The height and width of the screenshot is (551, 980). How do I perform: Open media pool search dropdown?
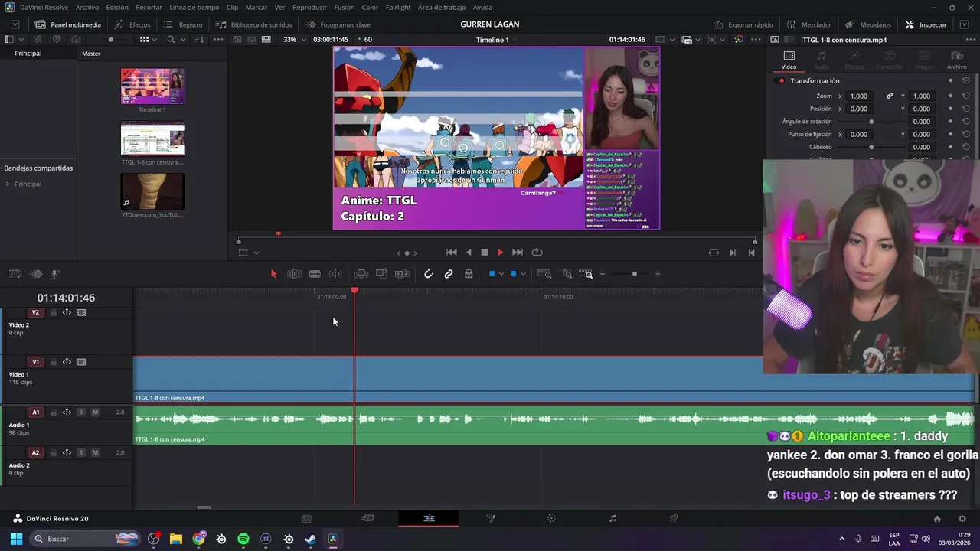coord(184,39)
